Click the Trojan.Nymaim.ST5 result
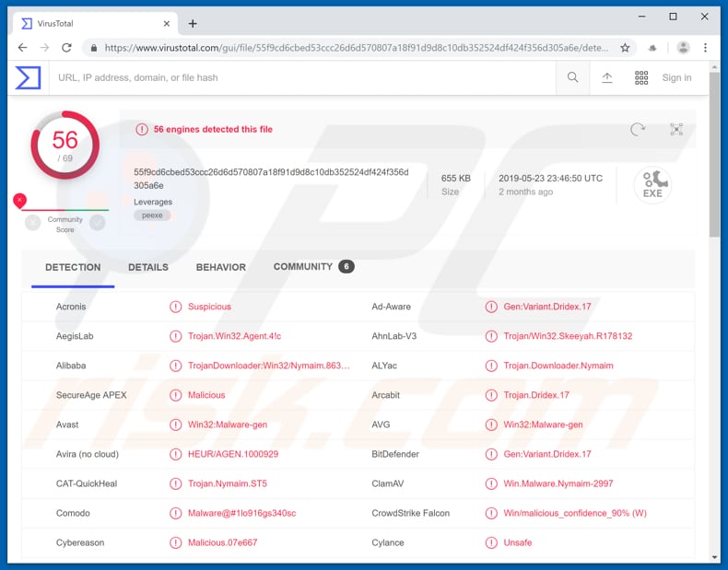 click(x=228, y=483)
